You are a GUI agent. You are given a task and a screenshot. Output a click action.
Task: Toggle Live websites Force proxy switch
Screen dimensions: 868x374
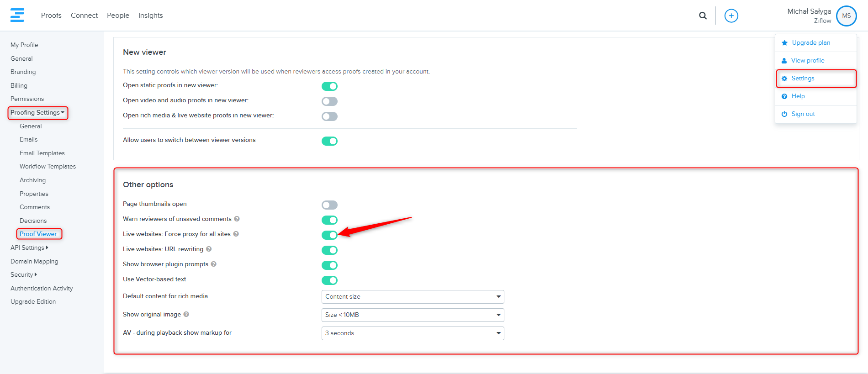click(329, 235)
